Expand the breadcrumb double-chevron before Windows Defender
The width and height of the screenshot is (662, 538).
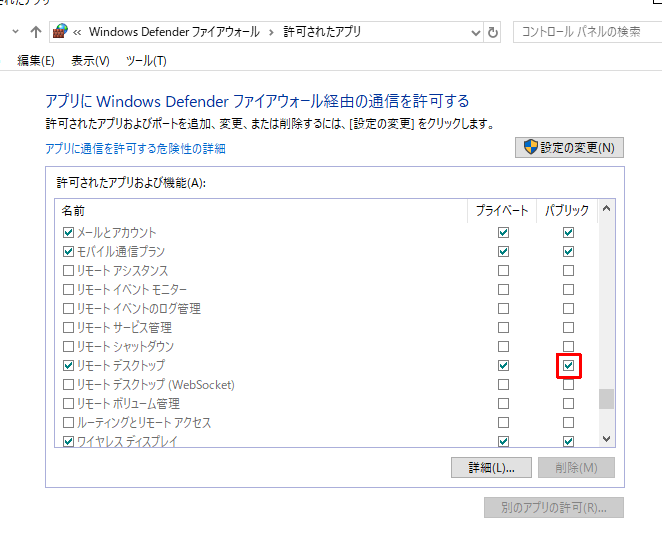[x=77, y=32]
